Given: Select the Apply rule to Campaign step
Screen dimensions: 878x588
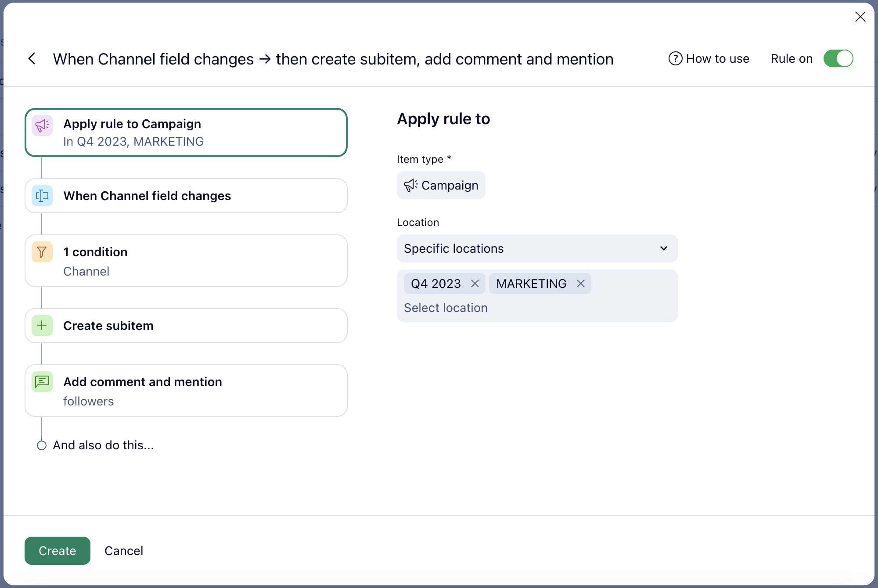Looking at the screenshot, I should click(186, 133).
